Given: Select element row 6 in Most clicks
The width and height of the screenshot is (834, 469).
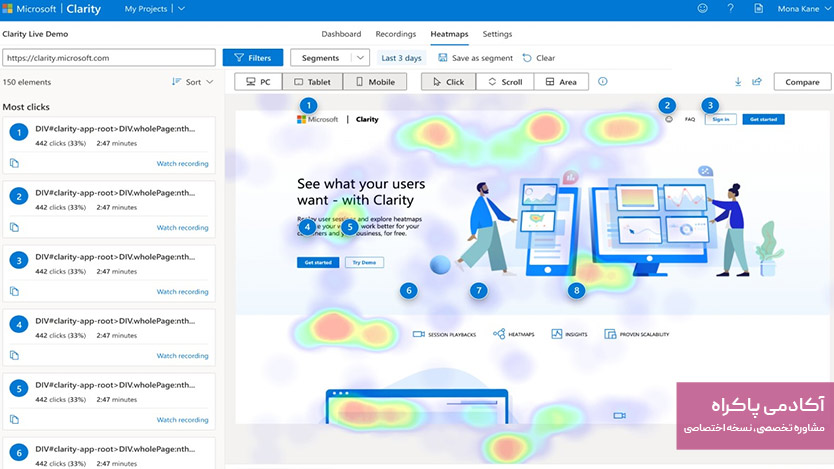Looking at the screenshot, I should [x=109, y=453].
